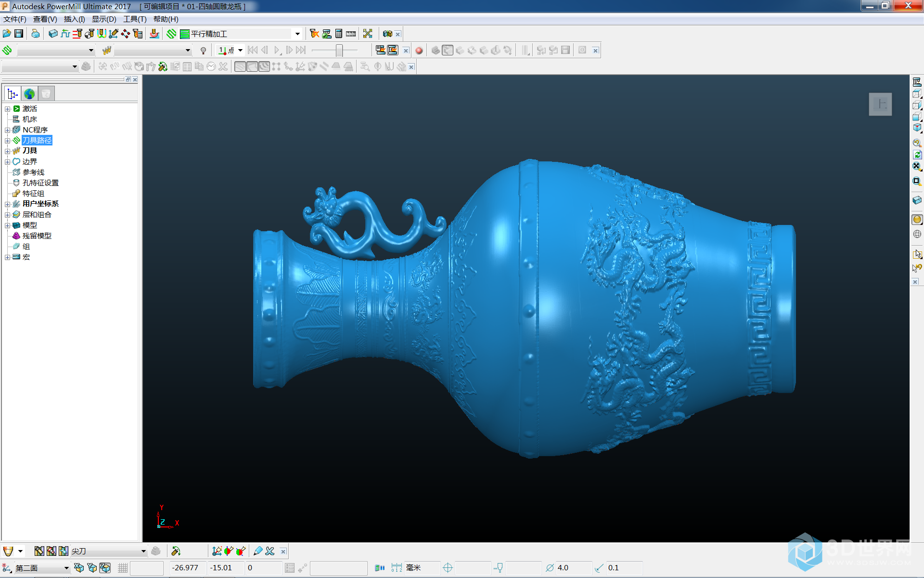Image resolution: width=924 pixels, height=578 pixels.
Task: Open the 点 simulation step dropdown
Action: [x=240, y=51]
